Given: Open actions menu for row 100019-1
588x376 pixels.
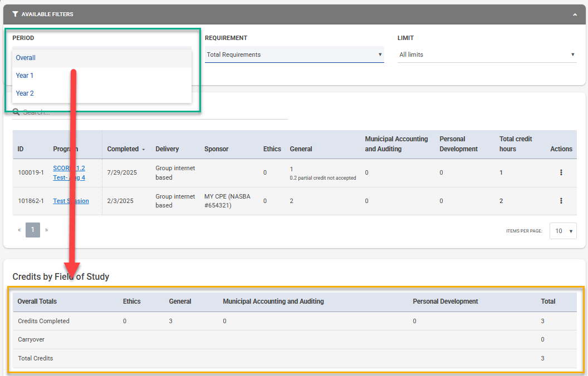Looking at the screenshot, I should pyautogui.click(x=561, y=172).
